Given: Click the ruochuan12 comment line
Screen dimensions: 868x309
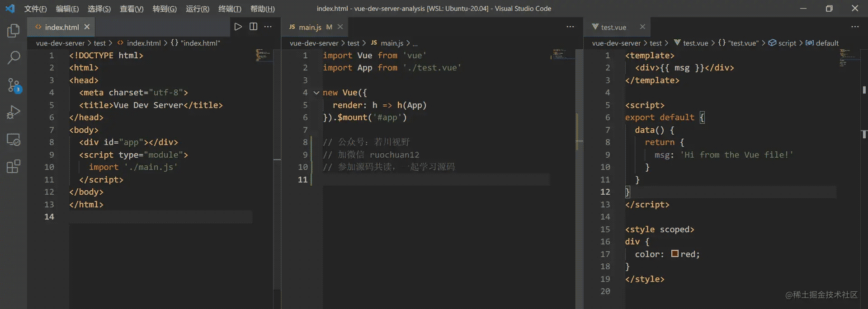Looking at the screenshot, I should coord(371,155).
